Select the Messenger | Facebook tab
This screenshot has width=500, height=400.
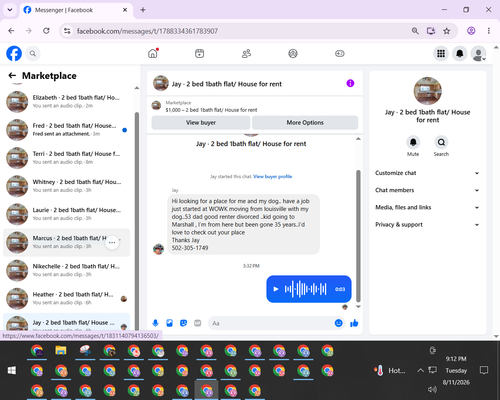point(76,10)
